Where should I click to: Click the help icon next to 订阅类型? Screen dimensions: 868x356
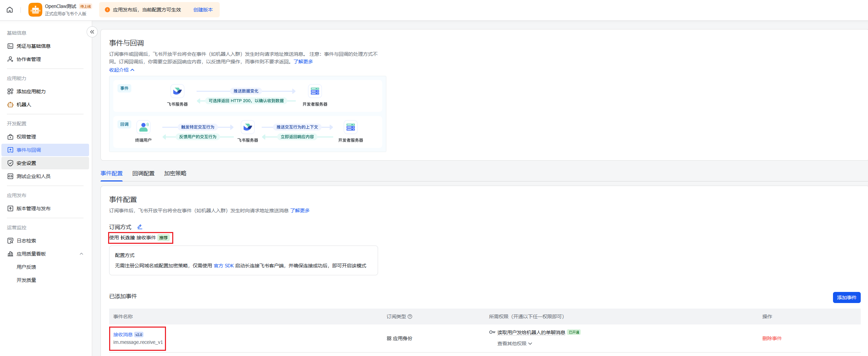410,317
